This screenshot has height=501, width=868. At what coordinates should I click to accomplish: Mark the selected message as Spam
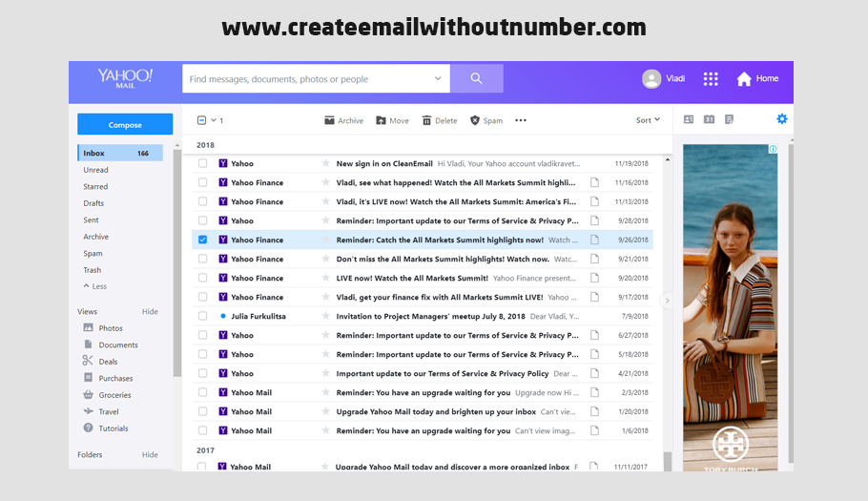pyautogui.click(x=486, y=120)
